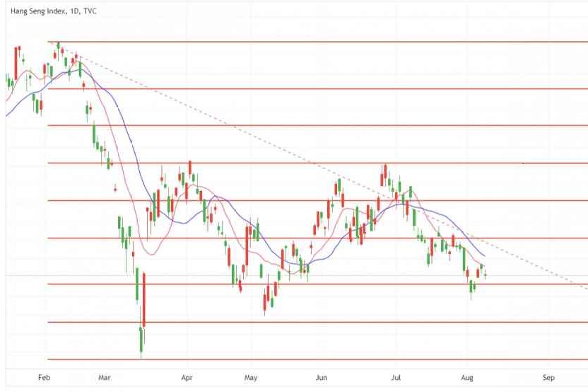Click the Aug label on time axis
The image size is (588, 392).
(466, 379)
